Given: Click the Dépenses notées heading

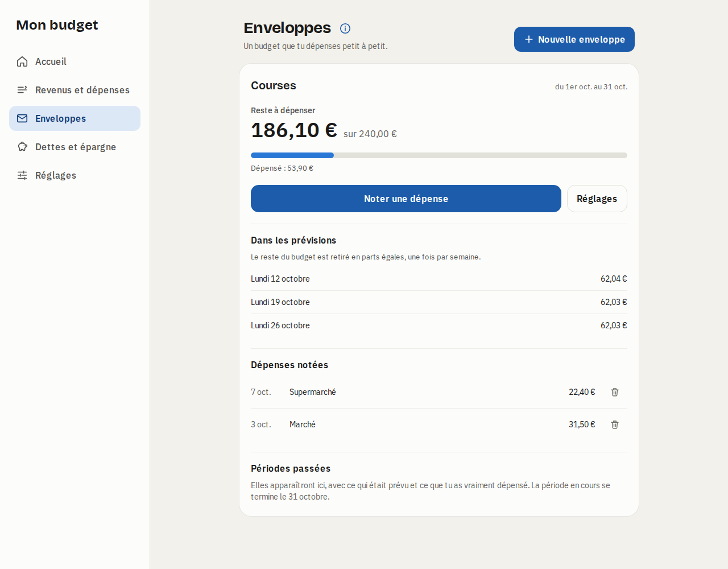Looking at the screenshot, I should [x=289, y=365].
